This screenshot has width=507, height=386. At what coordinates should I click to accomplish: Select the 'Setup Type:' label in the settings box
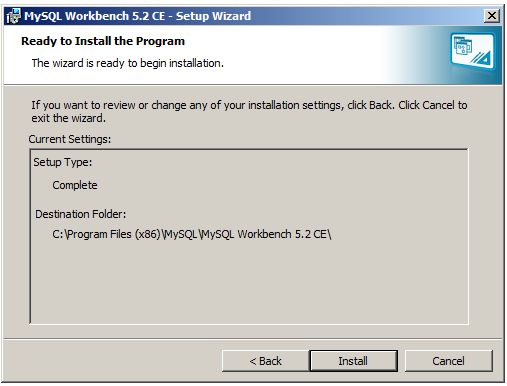62,162
